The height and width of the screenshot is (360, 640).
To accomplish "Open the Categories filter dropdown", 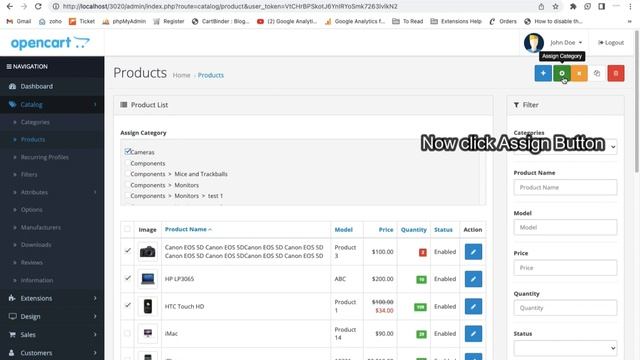I will (565, 147).
